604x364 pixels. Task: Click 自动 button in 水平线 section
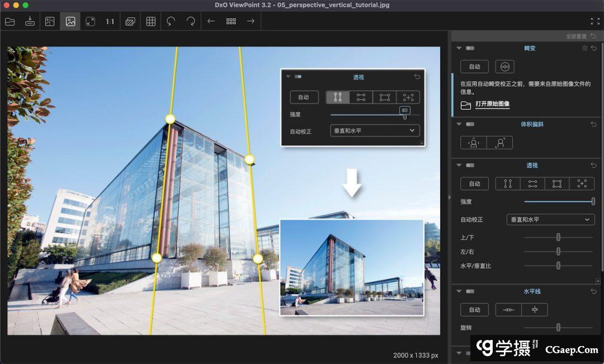pos(474,309)
